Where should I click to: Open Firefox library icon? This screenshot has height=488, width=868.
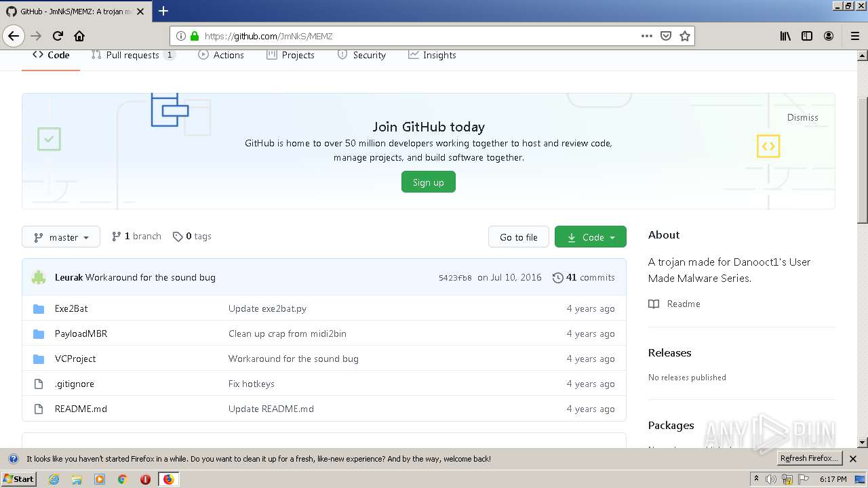[x=785, y=36]
